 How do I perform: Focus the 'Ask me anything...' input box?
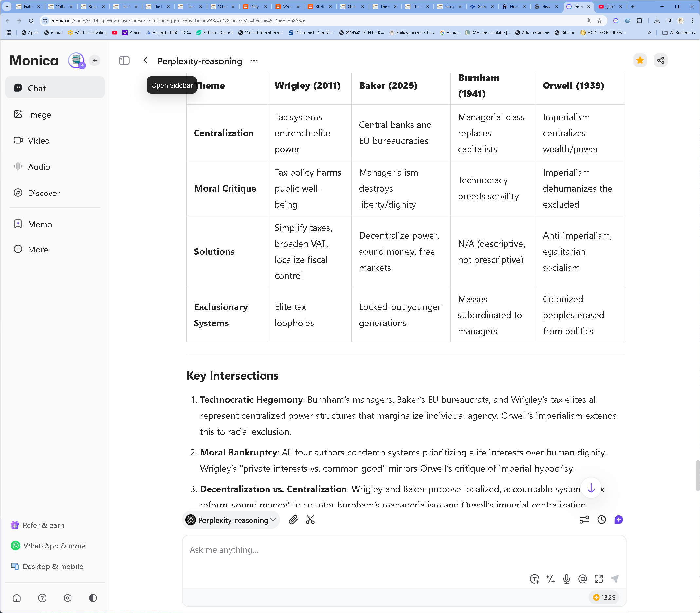[404, 550]
